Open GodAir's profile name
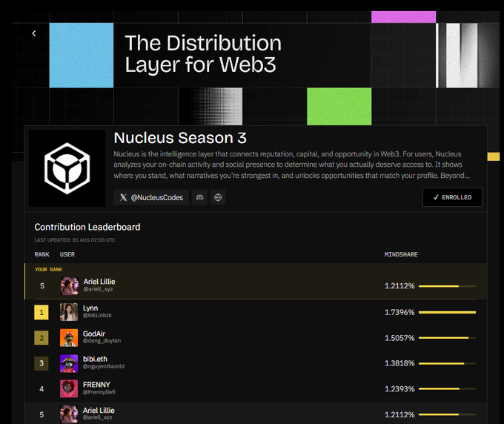 click(94, 334)
